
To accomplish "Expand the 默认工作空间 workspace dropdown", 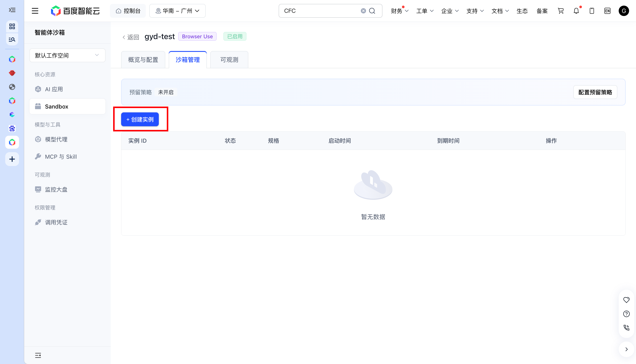I will [x=67, y=55].
